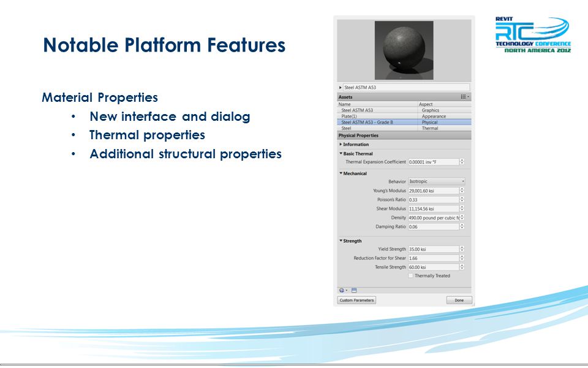Select the Steel ASTM A53 - Grade B asset row
The image size is (588, 368).
tap(404, 123)
